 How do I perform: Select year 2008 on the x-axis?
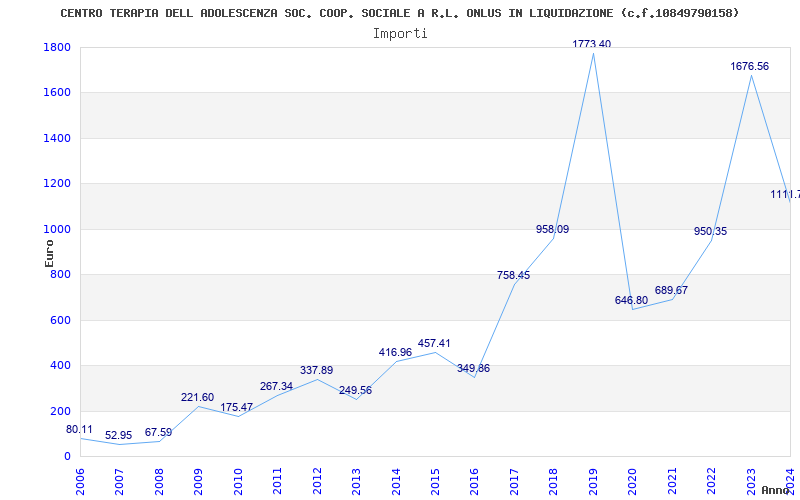point(159,481)
